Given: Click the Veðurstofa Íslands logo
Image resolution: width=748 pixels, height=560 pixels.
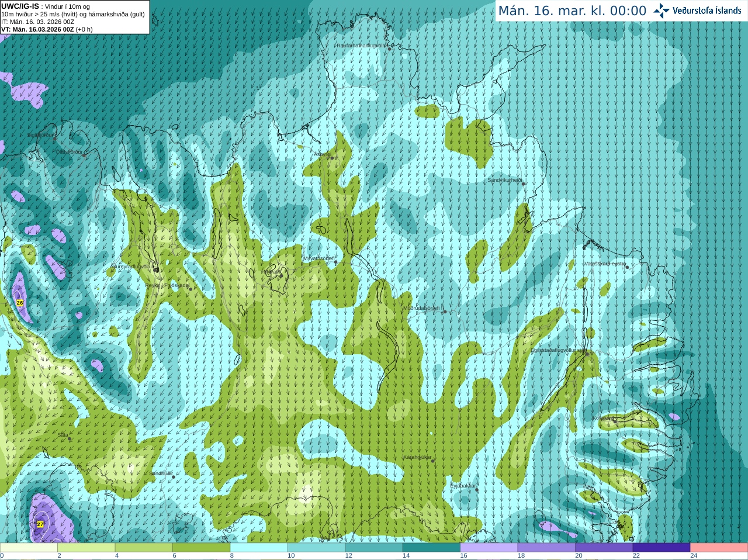Looking at the screenshot, I should point(697,11).
